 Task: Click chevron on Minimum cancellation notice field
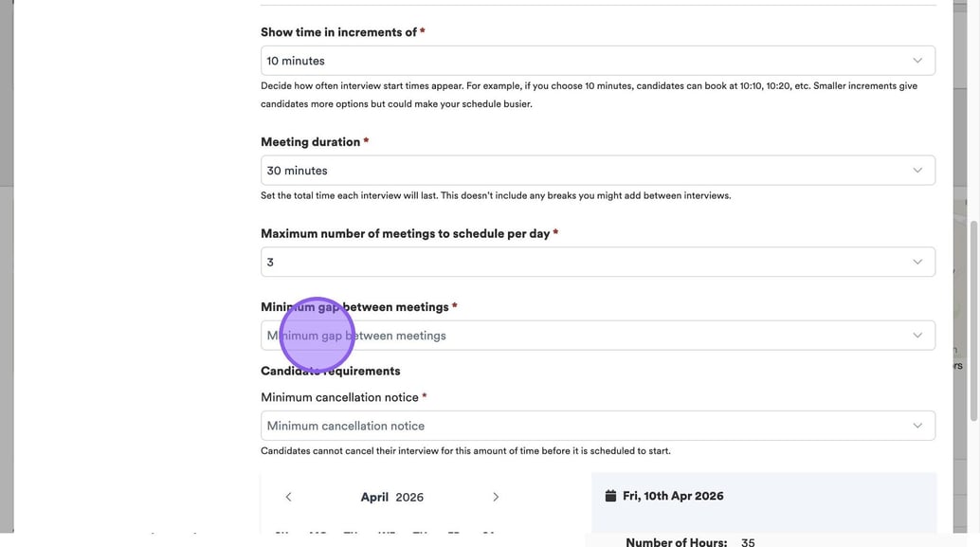(x=916, y=426)
